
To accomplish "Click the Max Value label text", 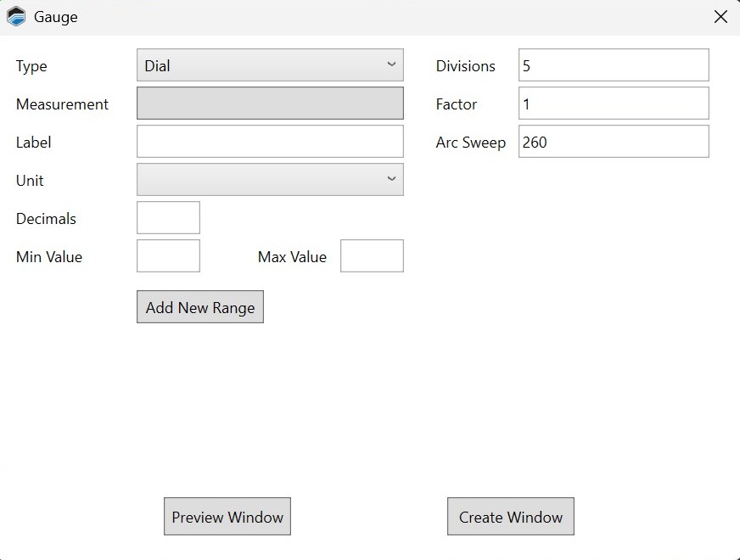I will click(x=292, y=257).
